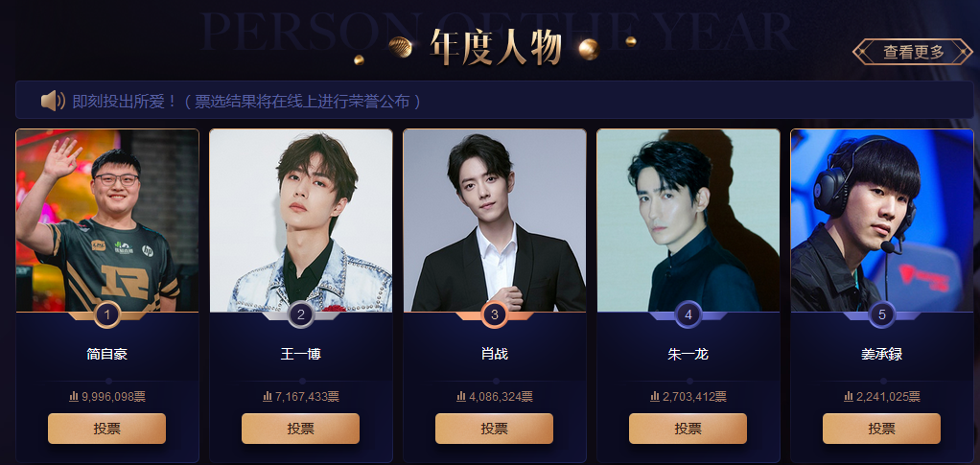Click the name 朱一龙

(x=688, y=355)
